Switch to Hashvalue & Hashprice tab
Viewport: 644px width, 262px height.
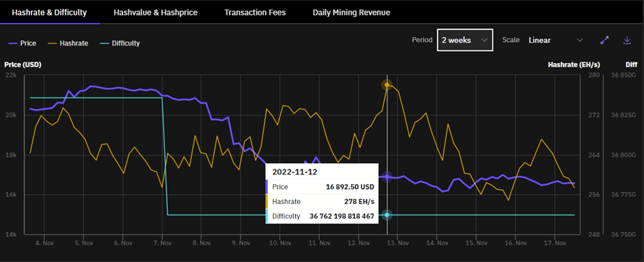coord(155,13)
